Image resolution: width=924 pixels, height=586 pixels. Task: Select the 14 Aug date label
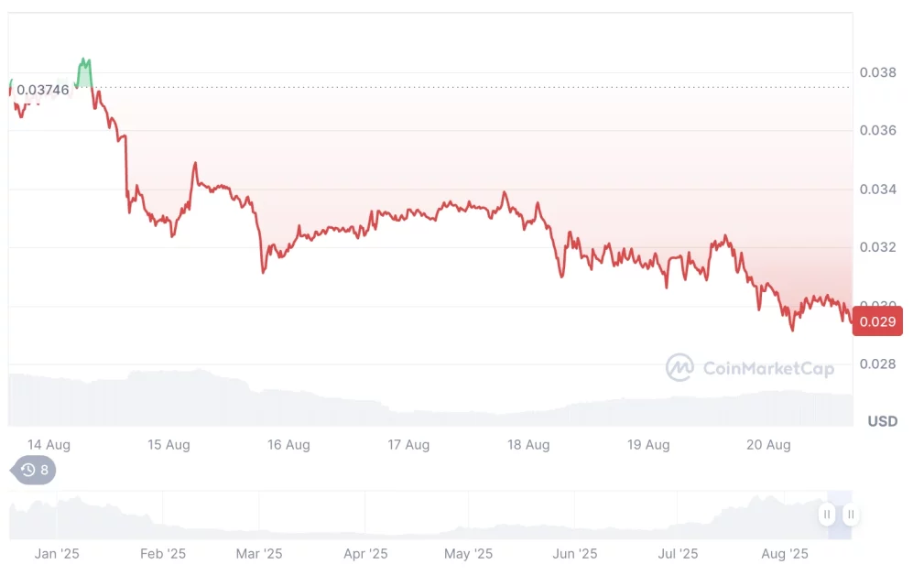[49, 445]
